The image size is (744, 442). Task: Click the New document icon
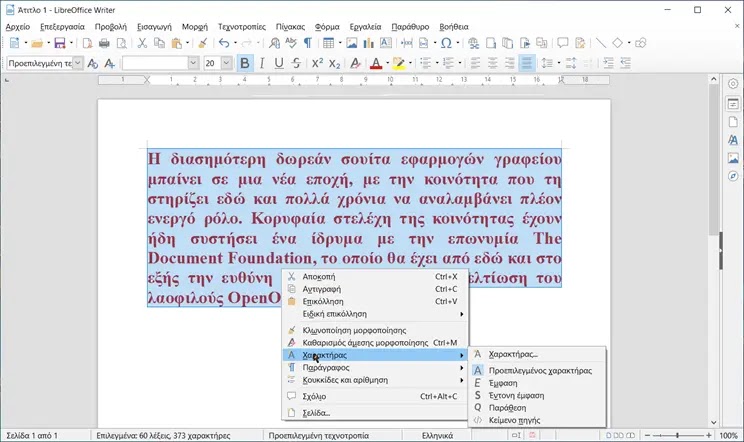point(14,43)
